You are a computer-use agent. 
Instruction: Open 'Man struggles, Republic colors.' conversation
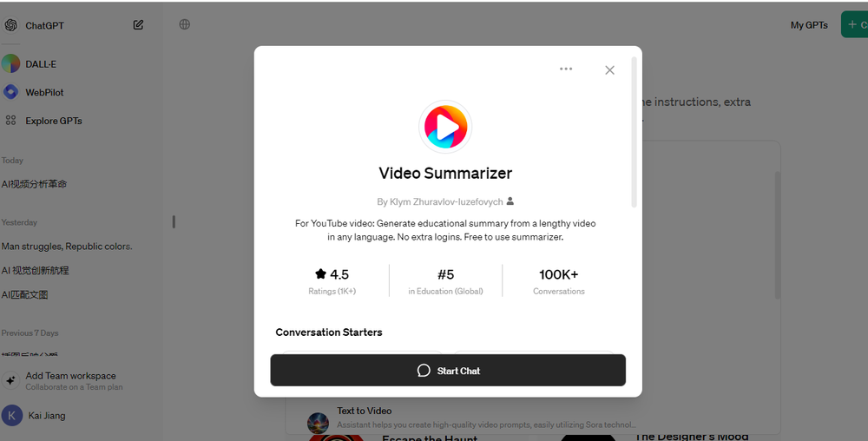point(67,247)
